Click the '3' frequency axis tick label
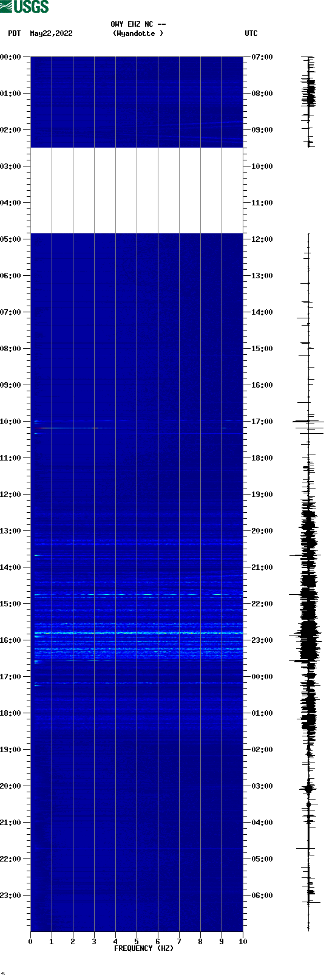This screenshot has height=980, width=335. coord(94,942)
